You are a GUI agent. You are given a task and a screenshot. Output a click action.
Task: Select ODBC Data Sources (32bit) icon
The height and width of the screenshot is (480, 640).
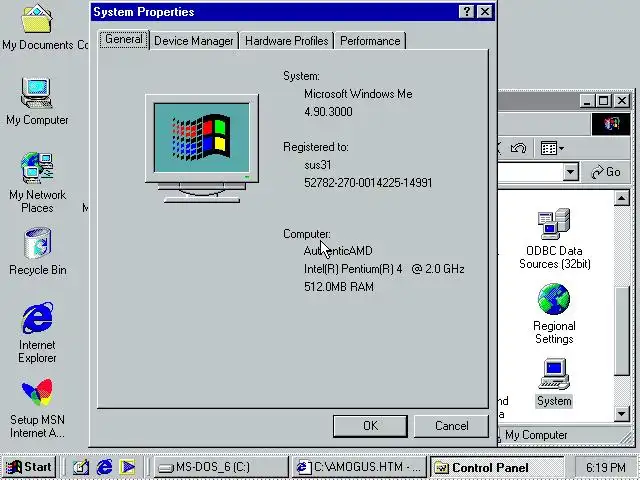coord(554,239)
